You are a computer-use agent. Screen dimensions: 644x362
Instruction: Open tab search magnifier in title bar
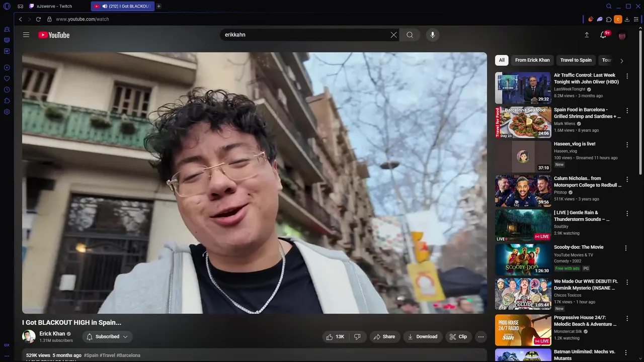(609, 6)
